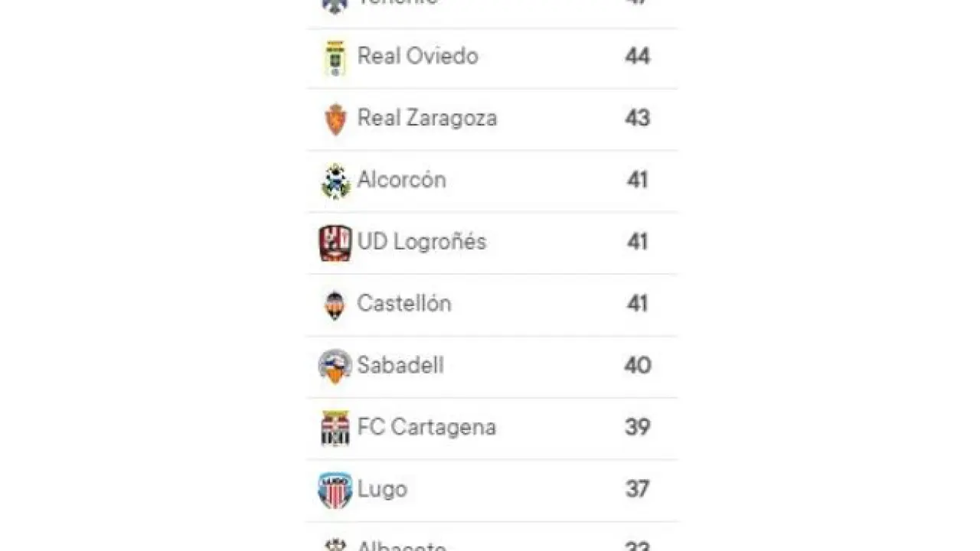Image resolution: width=980 pixels, height=551 pixels.
Task: Click the Real Oviedo club crest
Action: [x=335, y=57]
